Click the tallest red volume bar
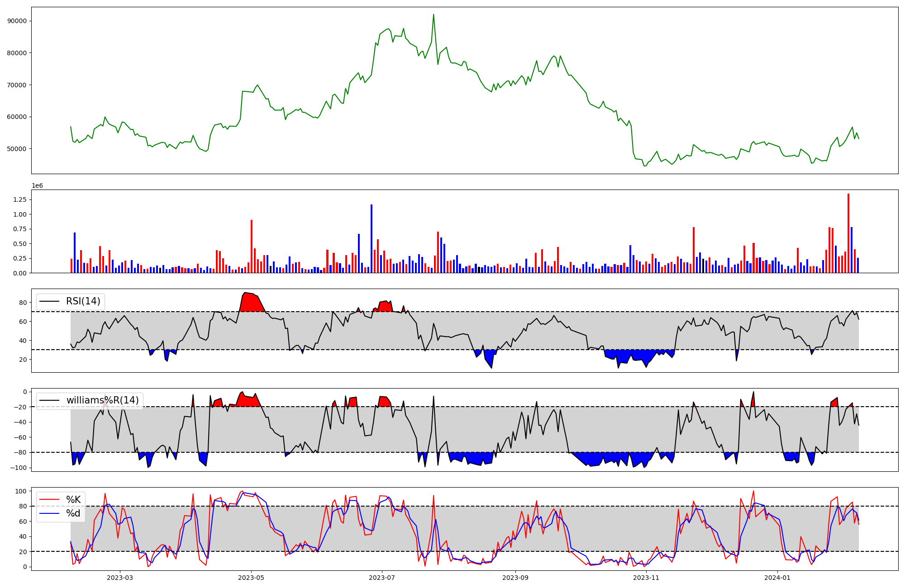Screen dimensions: 905x588 (848, 233)
